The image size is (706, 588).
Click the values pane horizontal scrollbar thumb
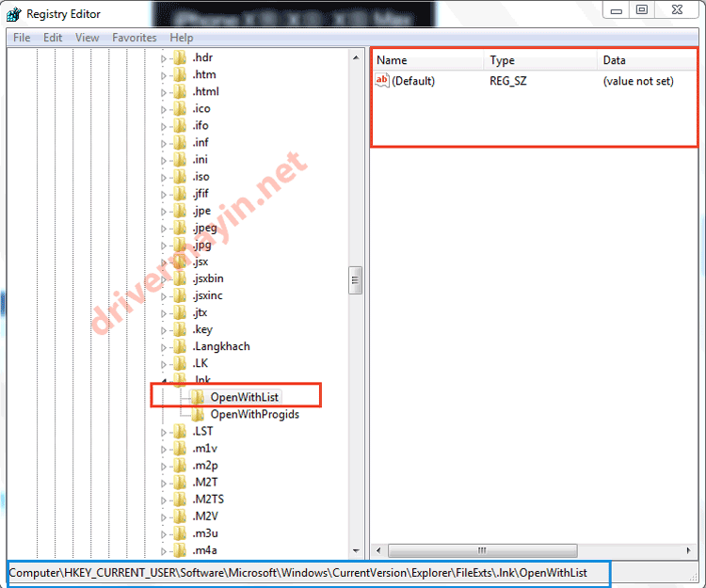click(482, 550)
